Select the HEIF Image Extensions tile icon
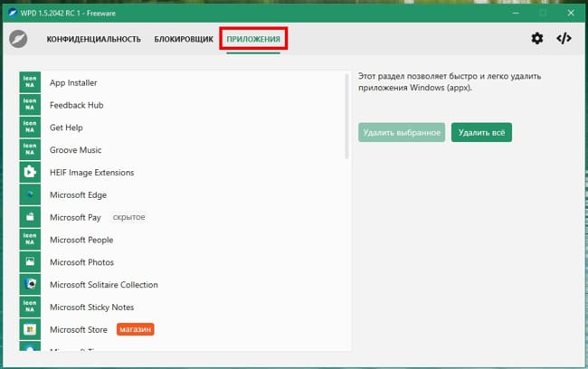The width and height of the screenshot is (588, 369). click(x=30, y=172)
